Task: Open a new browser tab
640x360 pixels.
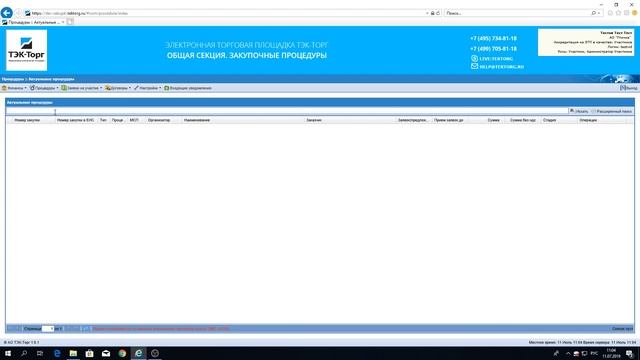Action: (x=70, y=22)
